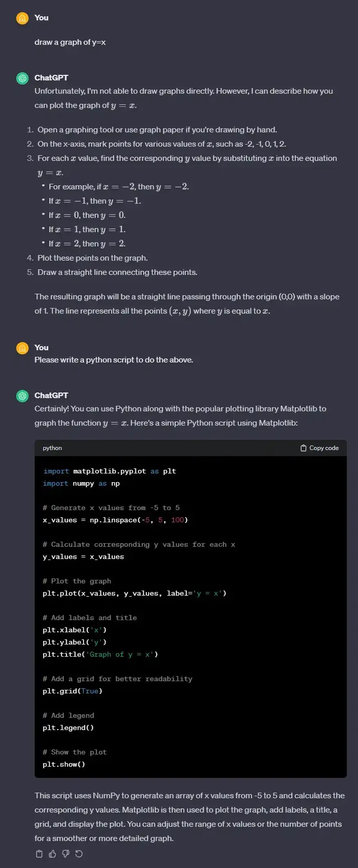This screenshot has width=358, height=868.
Task: Click the plt.title code line
Action: (100, 654)
